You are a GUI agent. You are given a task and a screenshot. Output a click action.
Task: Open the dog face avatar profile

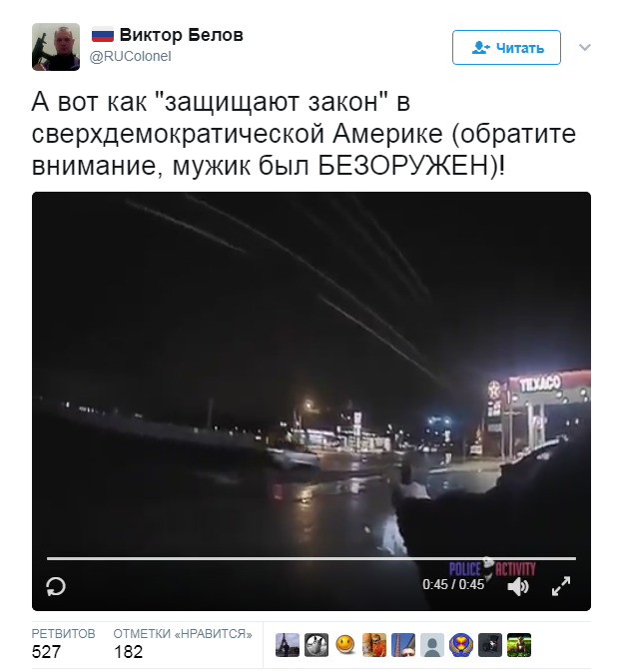[x=316, y=645]
